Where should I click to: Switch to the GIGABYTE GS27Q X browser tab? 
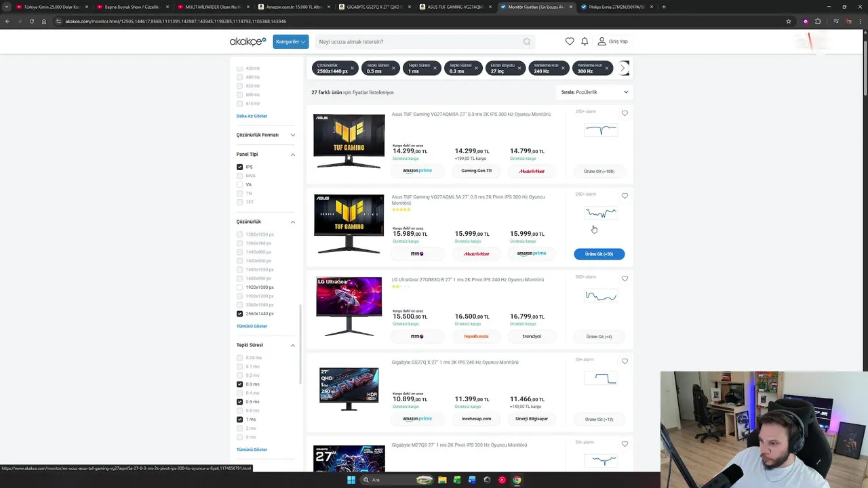point(373,7)
